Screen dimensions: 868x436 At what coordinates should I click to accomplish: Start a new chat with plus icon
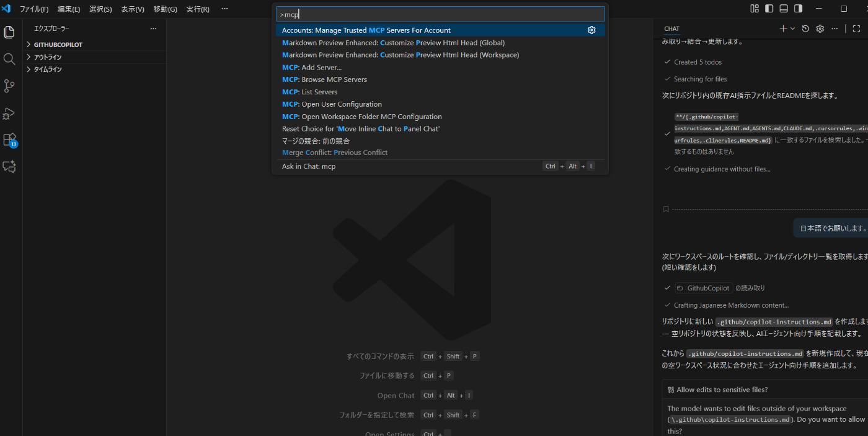point(783,29)
